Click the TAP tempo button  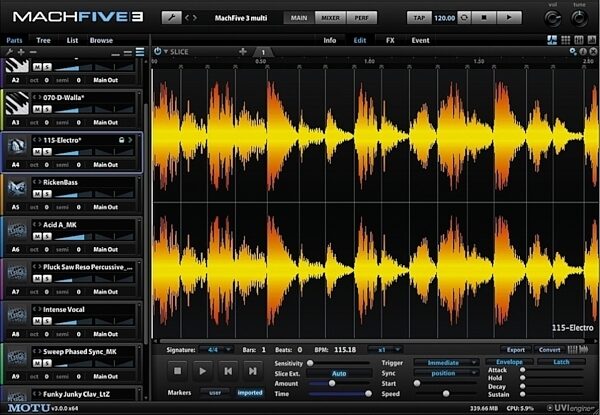coord(419,18)
